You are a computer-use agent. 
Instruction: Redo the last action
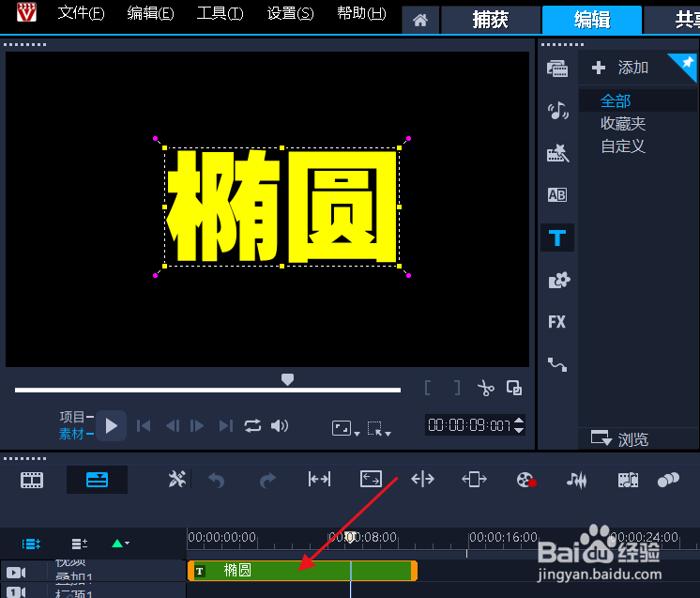point(267,481)
